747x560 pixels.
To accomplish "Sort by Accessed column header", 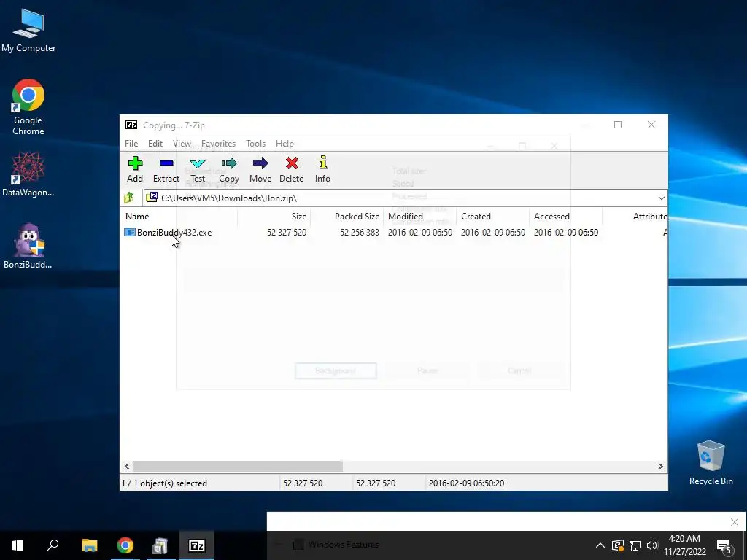I will click(565, 216).
